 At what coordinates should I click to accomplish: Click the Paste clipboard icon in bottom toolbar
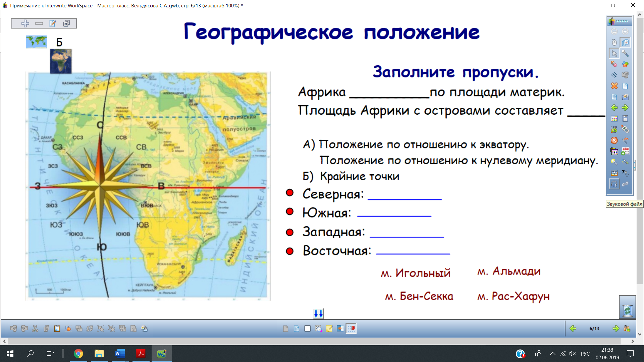[57, 328]
